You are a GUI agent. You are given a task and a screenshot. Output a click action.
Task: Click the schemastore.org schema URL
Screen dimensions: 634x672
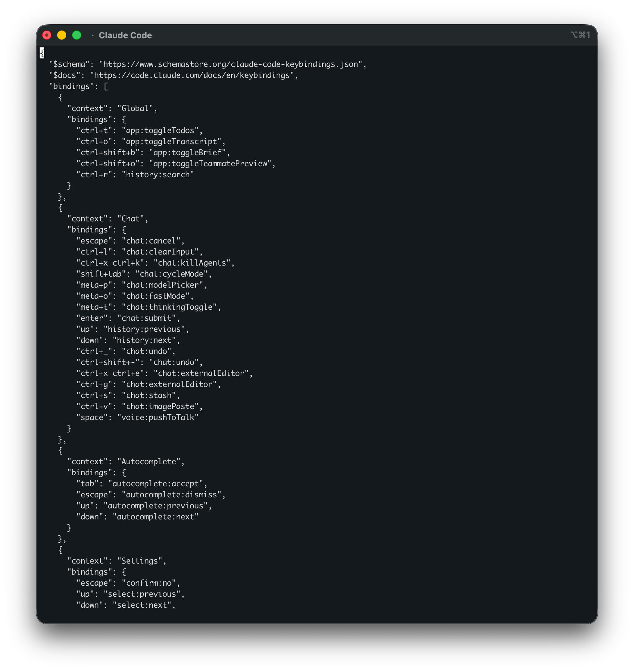pyautogui.click(x=230, y=64)
